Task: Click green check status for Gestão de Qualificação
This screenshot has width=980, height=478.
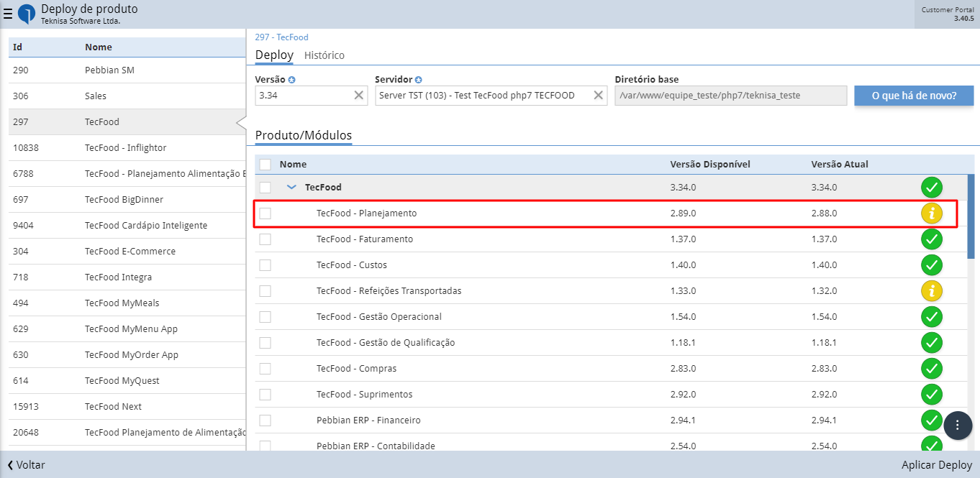Action: click(932, 343)
